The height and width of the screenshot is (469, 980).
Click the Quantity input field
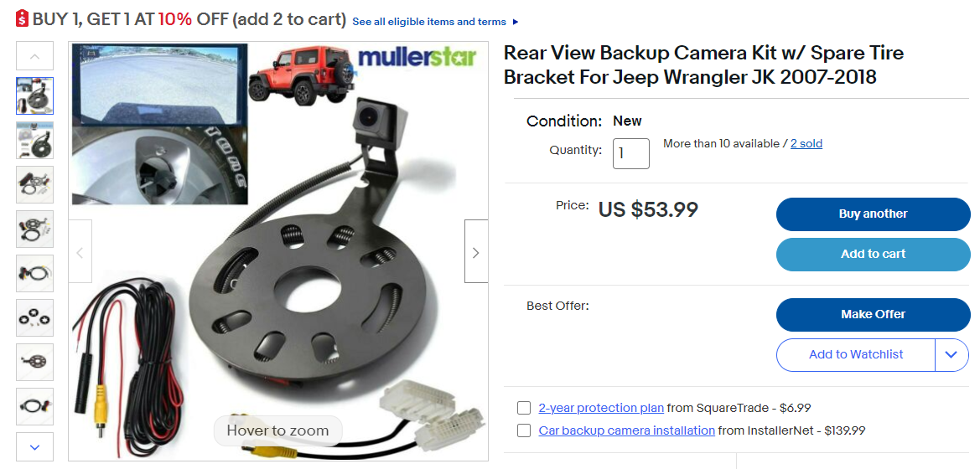[x=630, y=153]
